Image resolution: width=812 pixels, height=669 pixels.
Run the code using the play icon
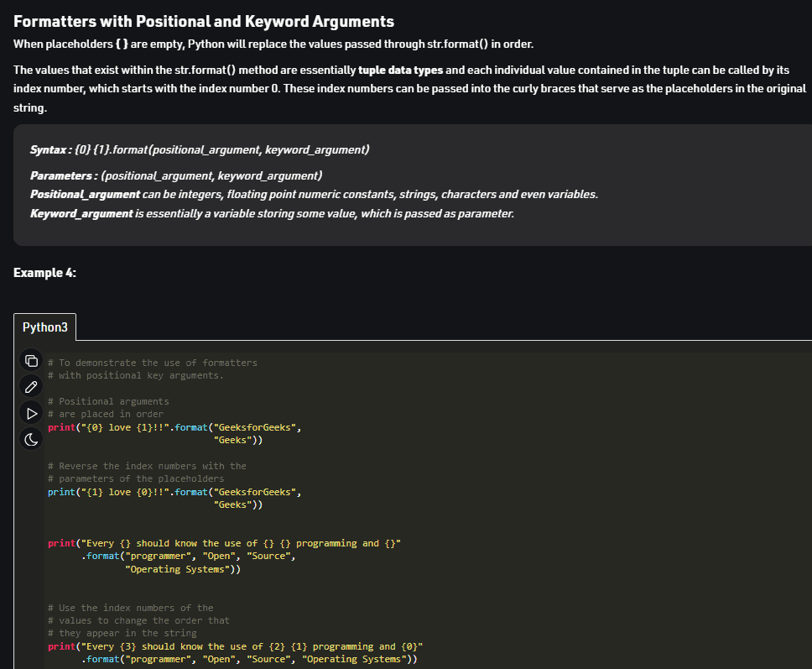31,413
